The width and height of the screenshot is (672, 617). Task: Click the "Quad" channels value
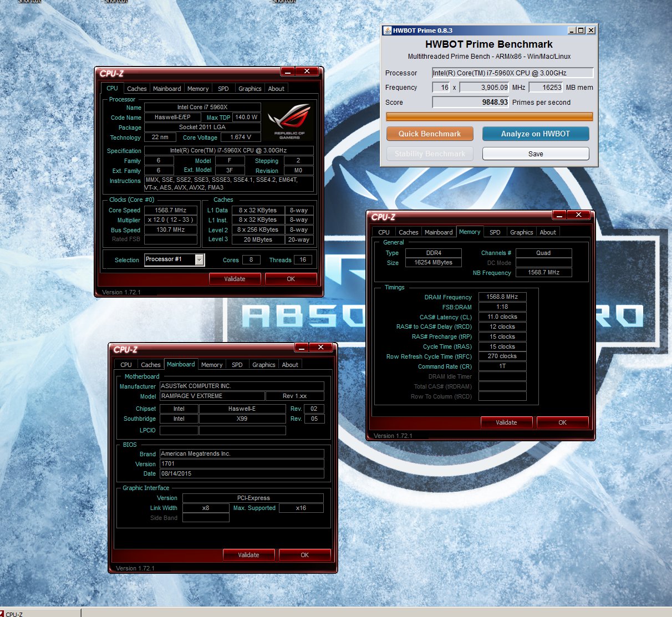(x=543, y=253)
